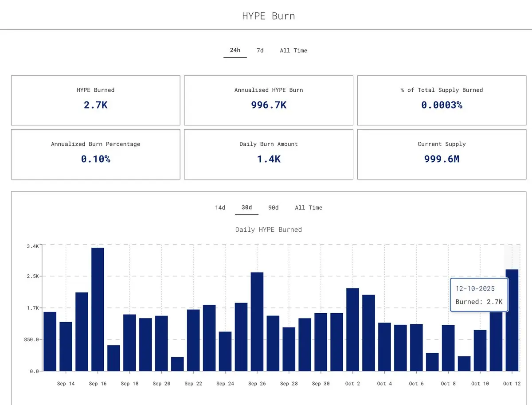Switch chart to 90d range
532x405 pixels.
274,207
